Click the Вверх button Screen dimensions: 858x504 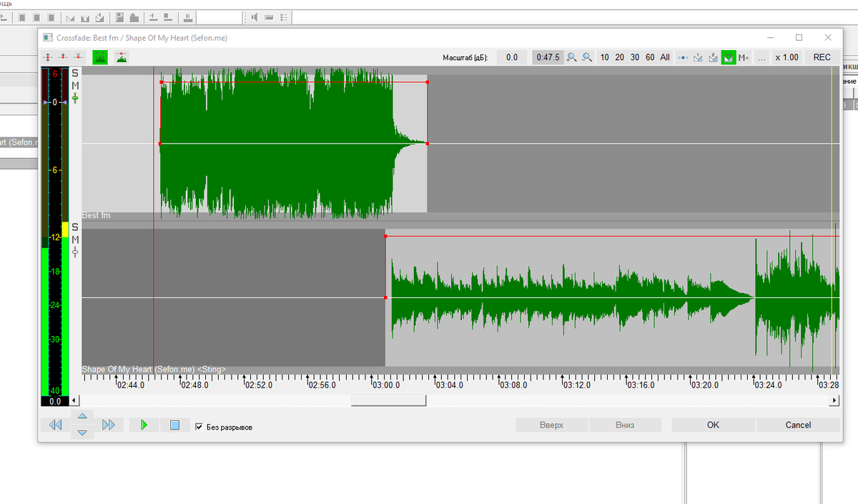click(x=551, y=425)
